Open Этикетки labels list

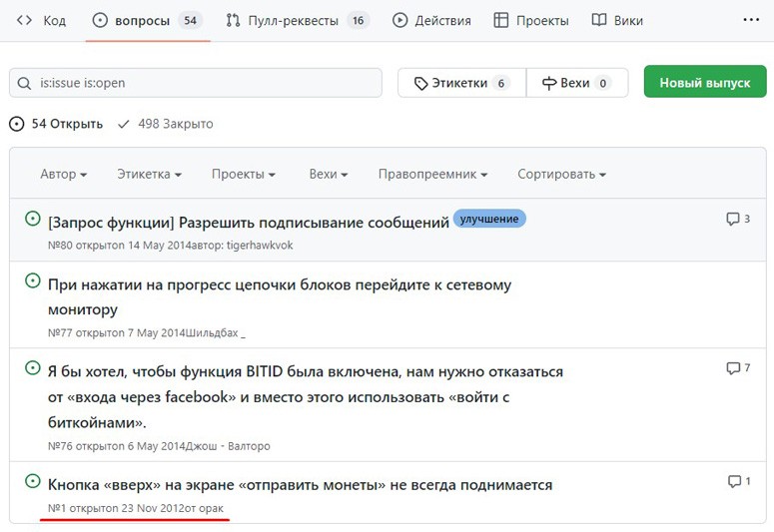[462, 83]
